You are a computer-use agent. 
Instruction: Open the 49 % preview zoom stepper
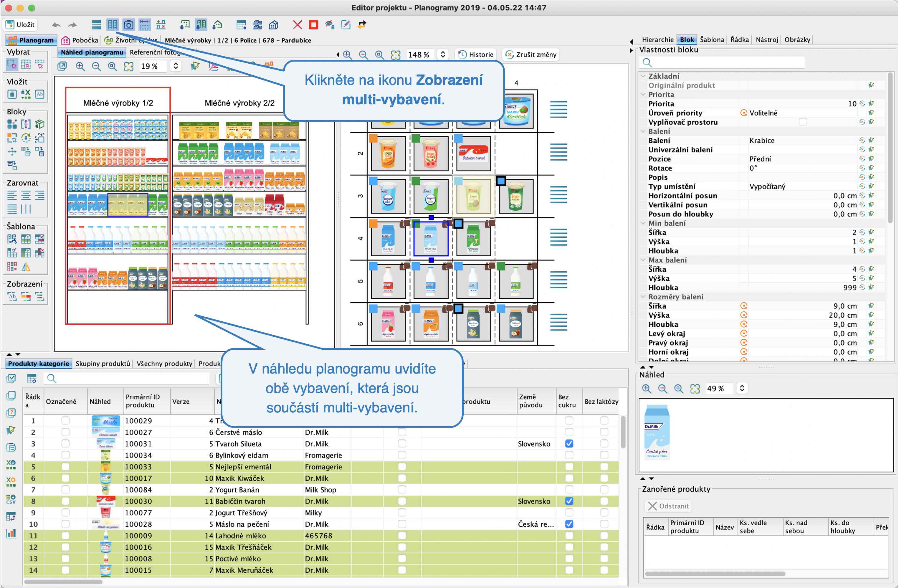tap(742, 389)
